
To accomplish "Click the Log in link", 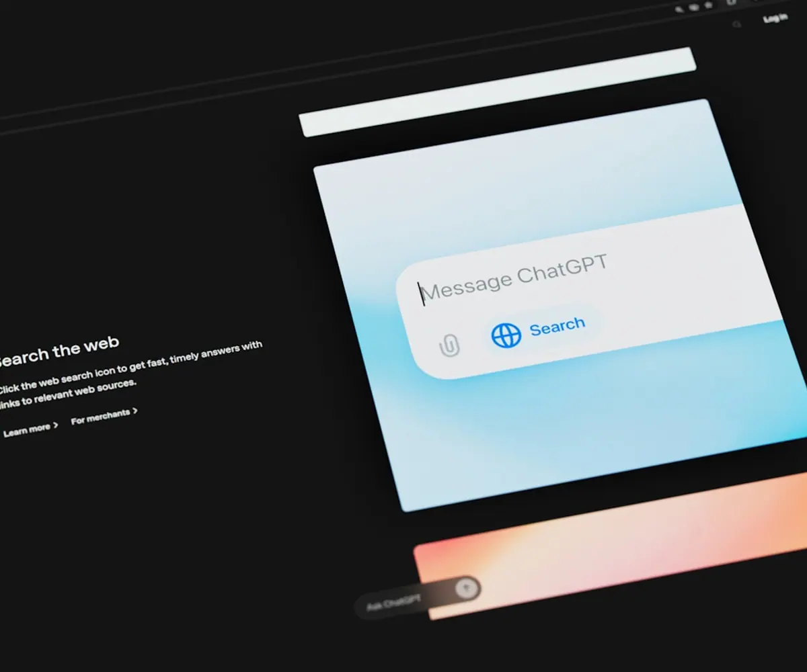I will [775, 18].
